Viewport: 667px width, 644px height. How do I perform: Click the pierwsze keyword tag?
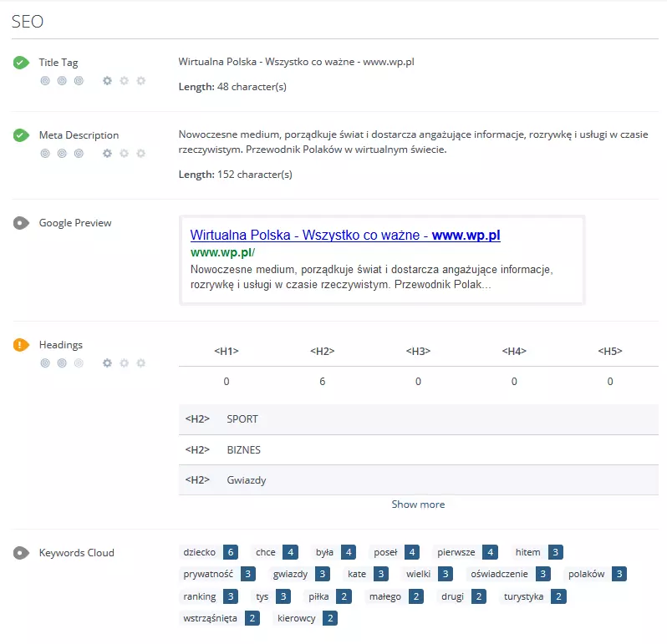[x=466, y=552]
